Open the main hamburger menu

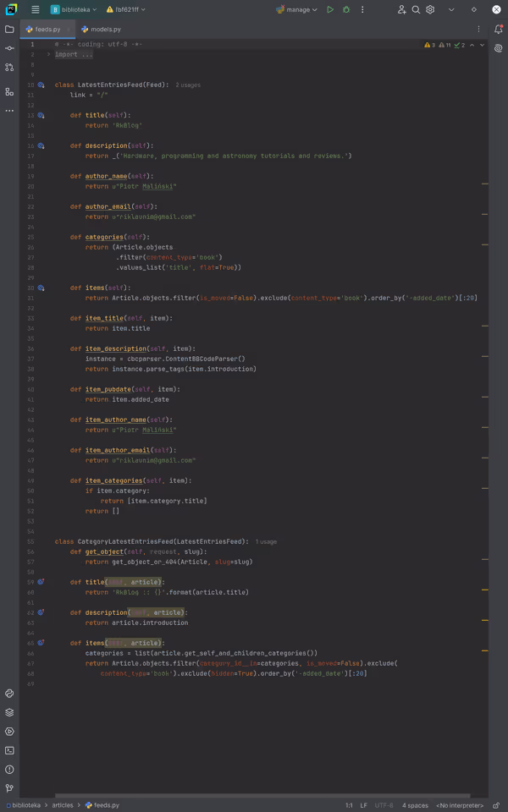click(x=34, y=9)
